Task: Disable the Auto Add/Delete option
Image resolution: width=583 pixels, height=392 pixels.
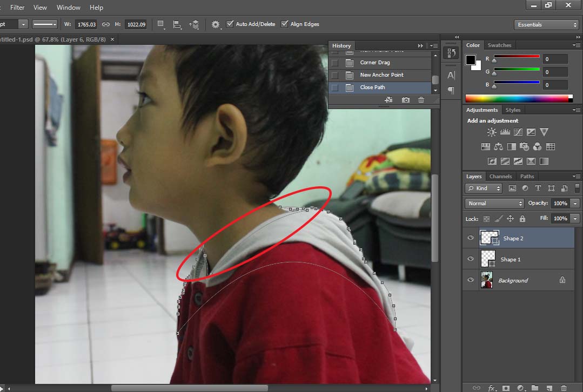Action: coord(230,24)
